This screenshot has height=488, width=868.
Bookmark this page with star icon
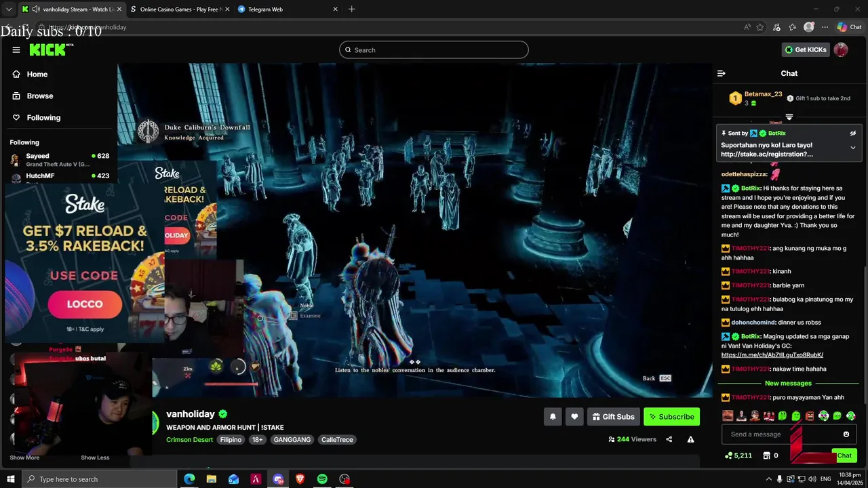pyautogui.click(x=760, y=27)
